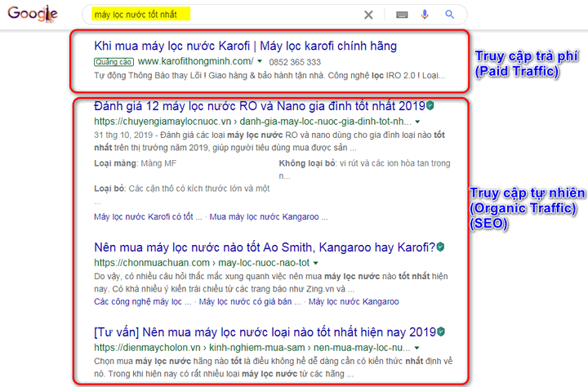Open "[Tư vấn] Nên mua máy lọc nước" result
The image size is (588, 387).
coord(265,332)
